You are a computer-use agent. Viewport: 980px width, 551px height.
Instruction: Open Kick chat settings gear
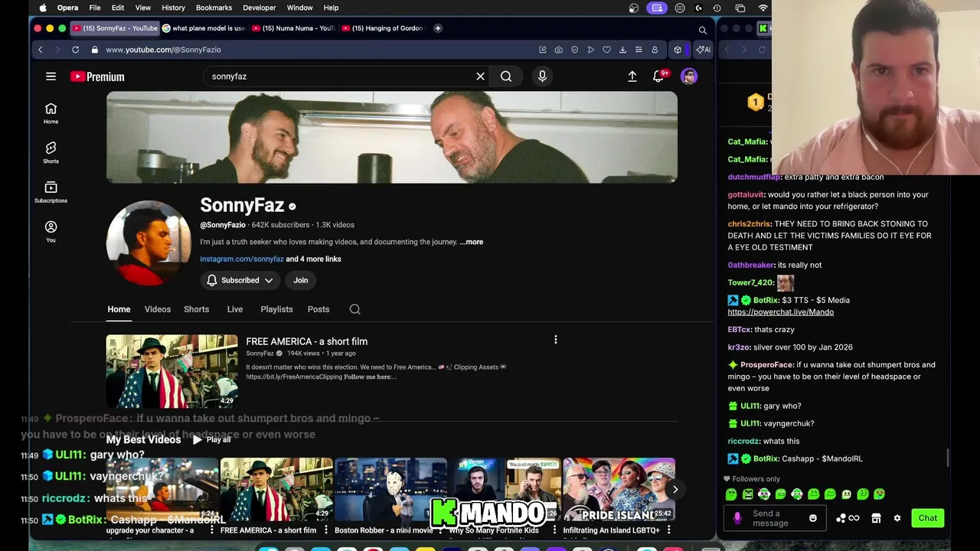tap(897, 518)
